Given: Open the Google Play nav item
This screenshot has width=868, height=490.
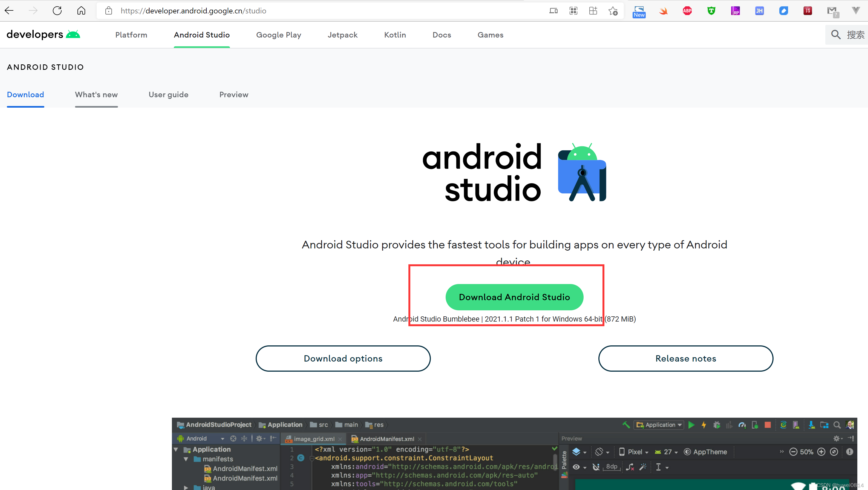Looking at the screenshot, I should [278, 35].
